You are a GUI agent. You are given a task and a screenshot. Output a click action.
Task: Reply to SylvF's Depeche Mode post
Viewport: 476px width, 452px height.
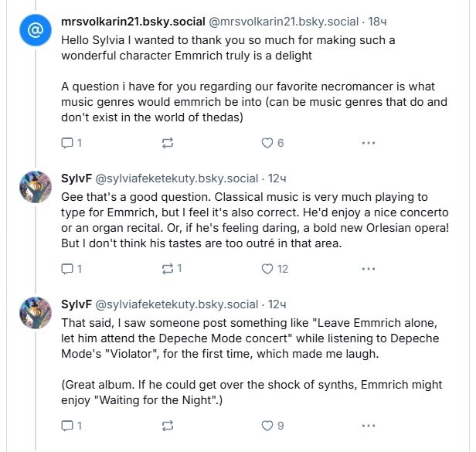coord(66,425)
